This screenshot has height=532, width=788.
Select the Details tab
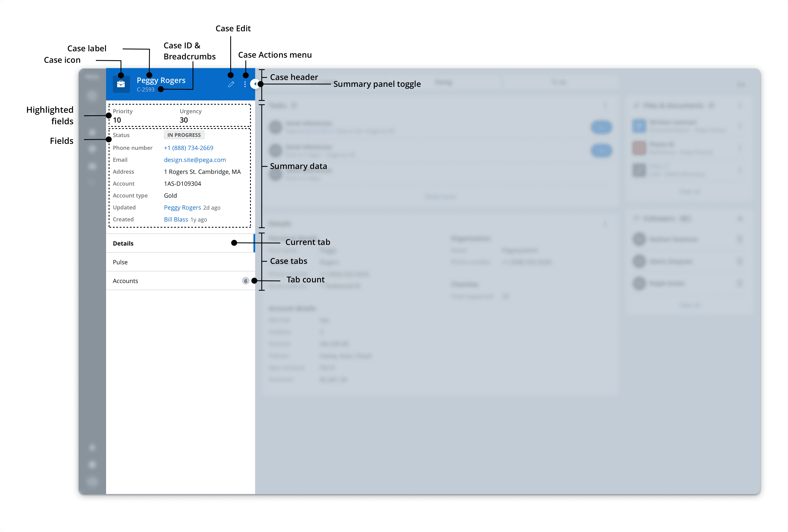(180, 243)
